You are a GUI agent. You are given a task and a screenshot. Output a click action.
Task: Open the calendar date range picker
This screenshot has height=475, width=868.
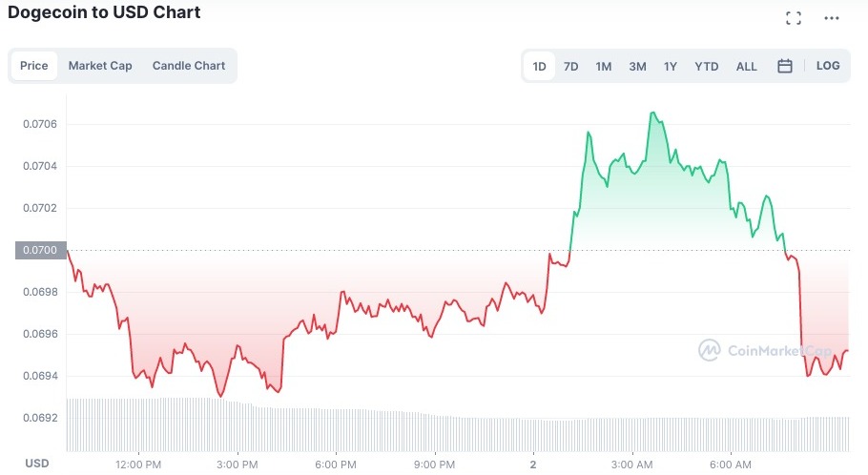click(x=785, y=66)
